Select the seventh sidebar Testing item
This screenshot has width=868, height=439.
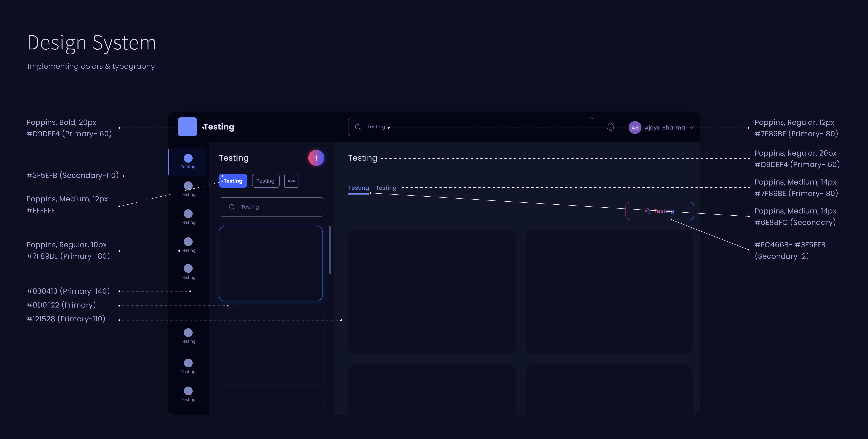coord(188,366)
